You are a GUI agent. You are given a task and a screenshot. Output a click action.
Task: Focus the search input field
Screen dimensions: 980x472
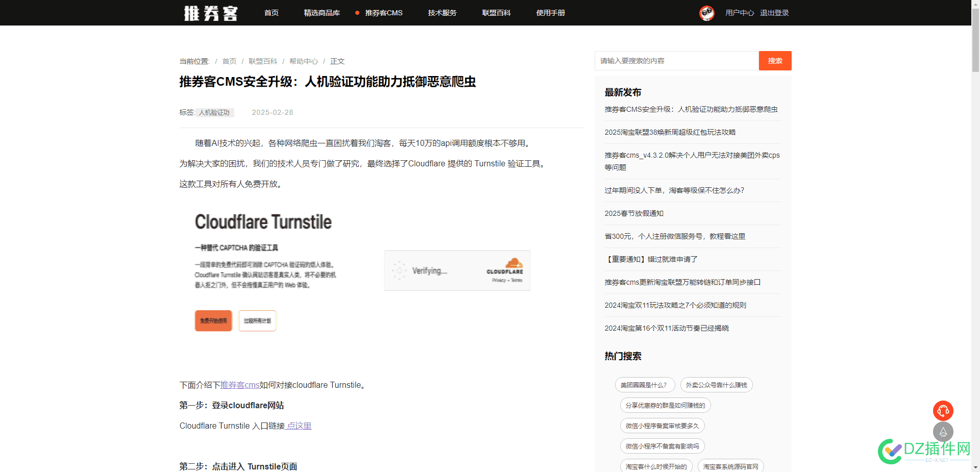(x=677, y=61)
